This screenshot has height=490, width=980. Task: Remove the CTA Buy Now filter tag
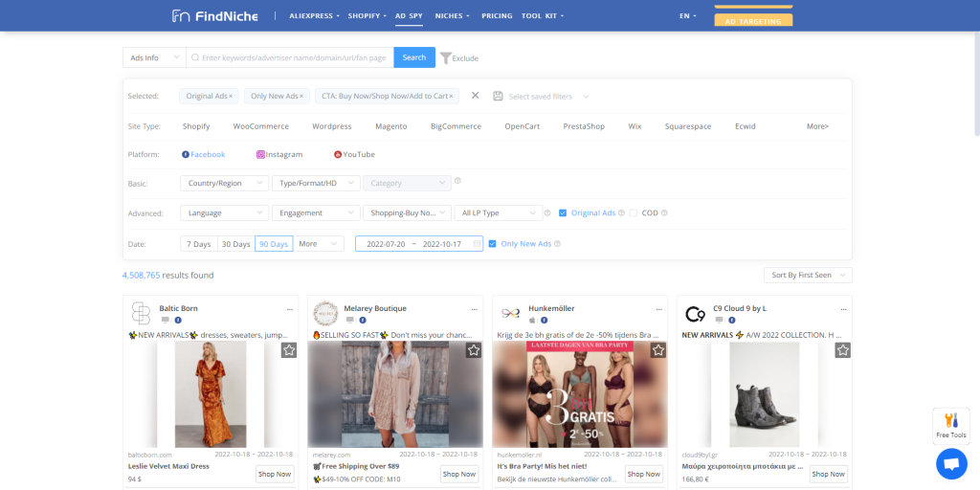(452, 97)
